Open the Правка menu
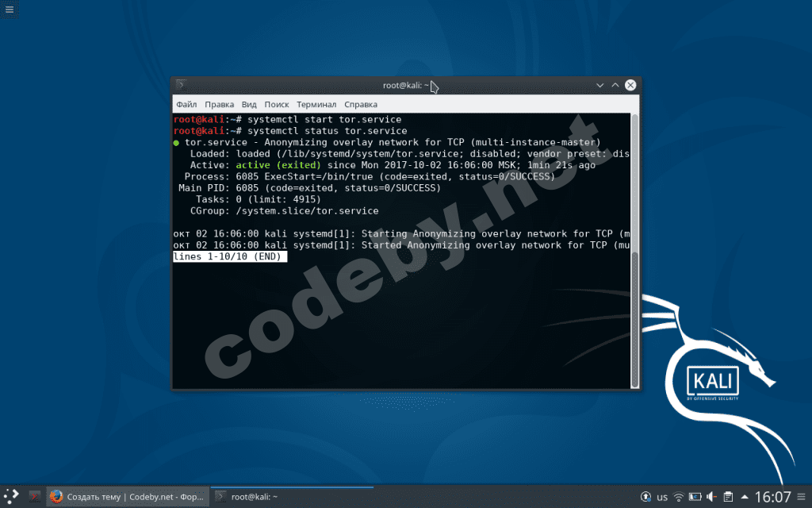The image size is (812, 508). (x=219, y=104)
